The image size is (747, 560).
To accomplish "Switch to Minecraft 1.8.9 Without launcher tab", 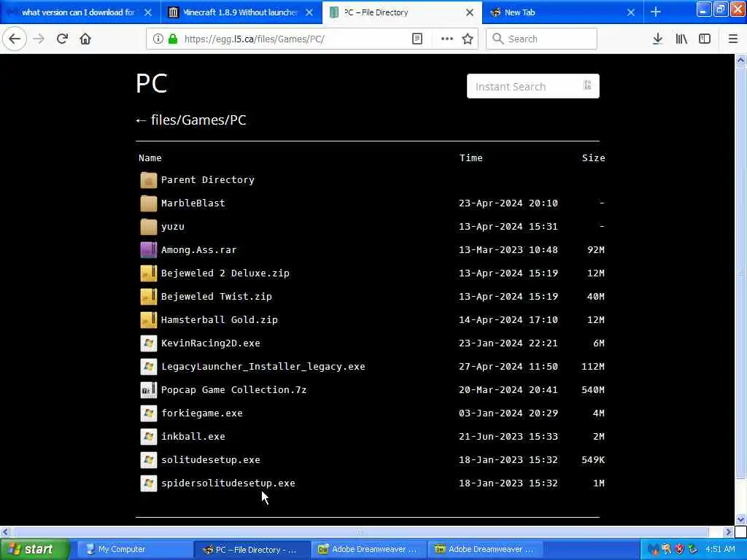I will coord(240,12).
